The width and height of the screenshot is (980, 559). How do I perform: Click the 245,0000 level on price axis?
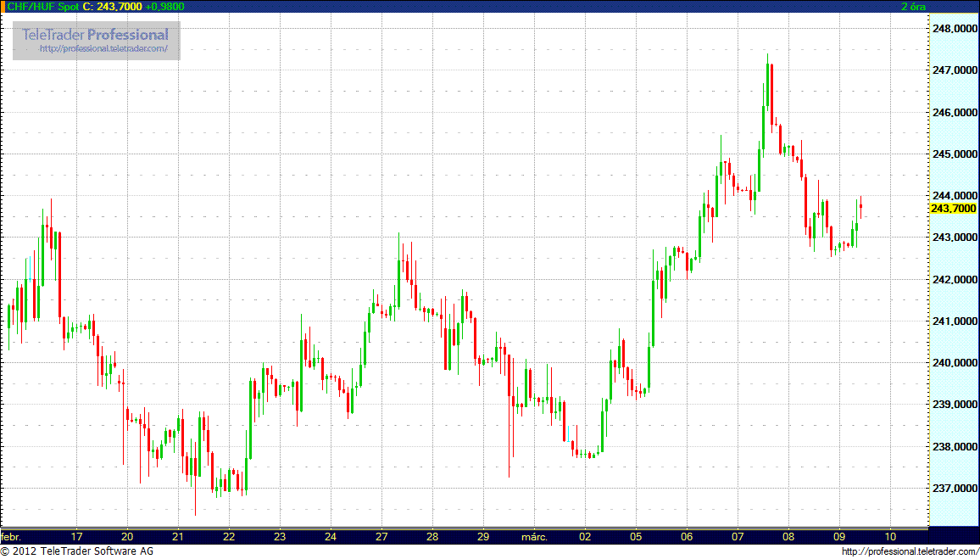[x=954, y=154]
